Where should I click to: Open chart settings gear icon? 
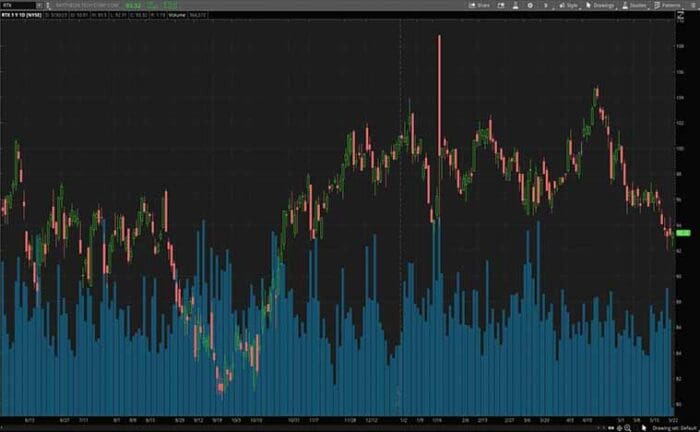point(530,5)
